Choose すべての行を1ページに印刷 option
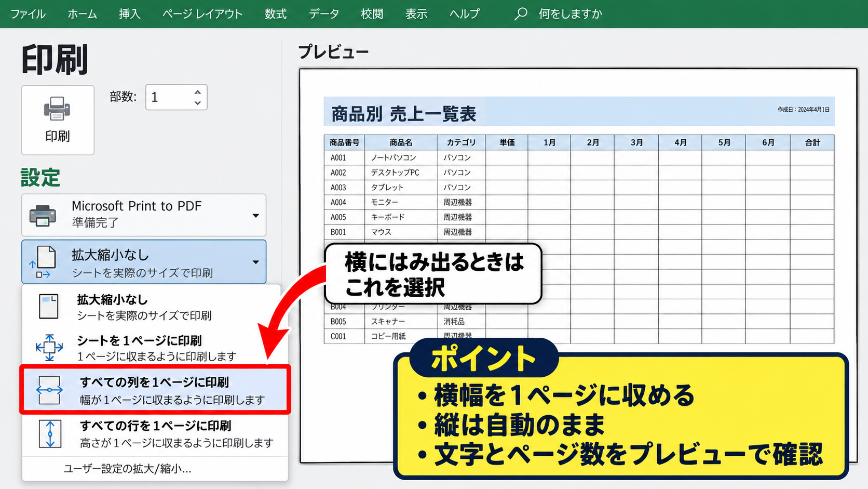The height and width of the screenshot is (489, 868). click(x=155, y=434)
